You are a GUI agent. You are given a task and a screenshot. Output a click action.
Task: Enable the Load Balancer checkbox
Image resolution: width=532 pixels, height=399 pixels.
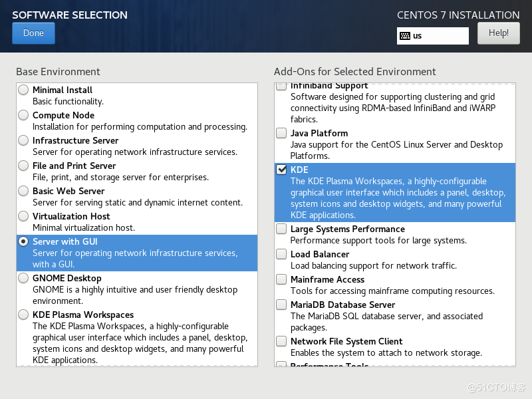pos(281,254)
